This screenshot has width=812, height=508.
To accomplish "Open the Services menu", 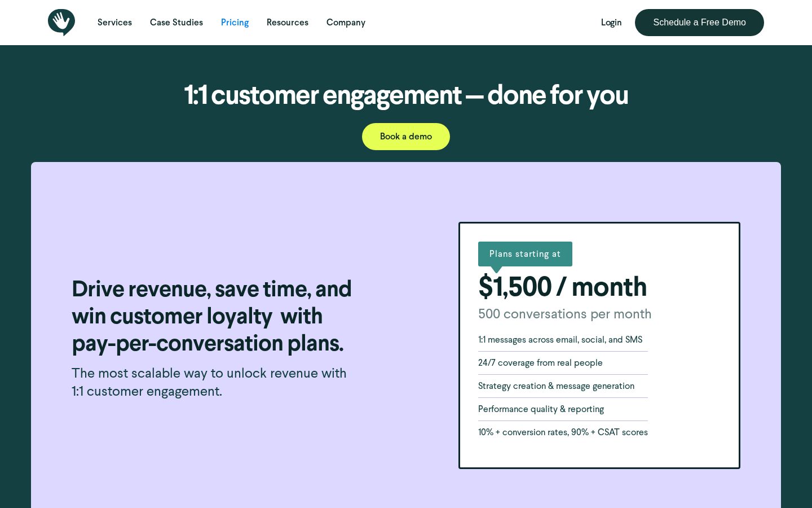I will 114,23.
